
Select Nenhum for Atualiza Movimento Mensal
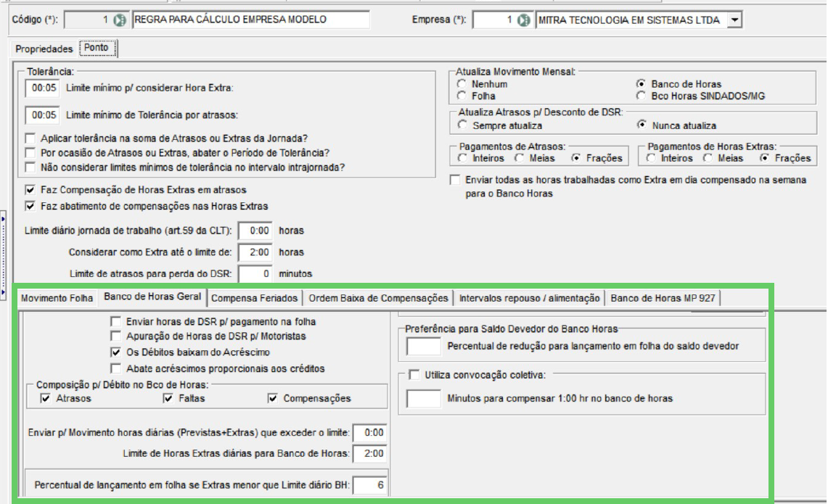coord(462,84)
